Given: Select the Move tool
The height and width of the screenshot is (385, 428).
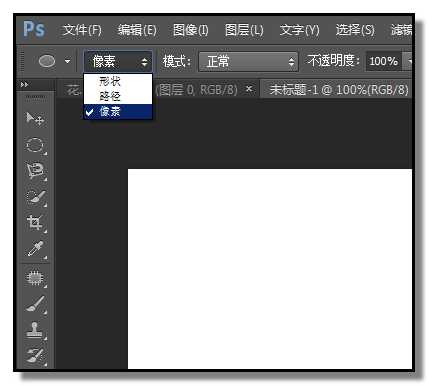Looking at the screenshot, I should click(35, 119).
